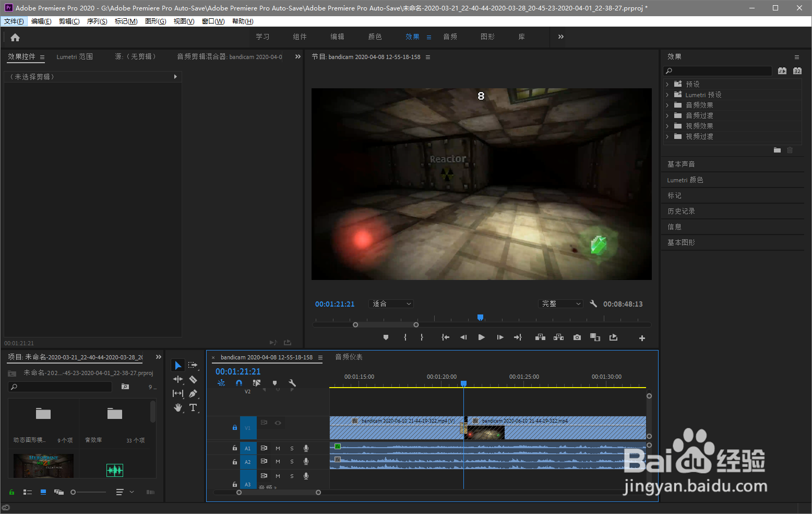Toggle V1 track output eye
Screen dimensions: 812x514
[278, 423]
